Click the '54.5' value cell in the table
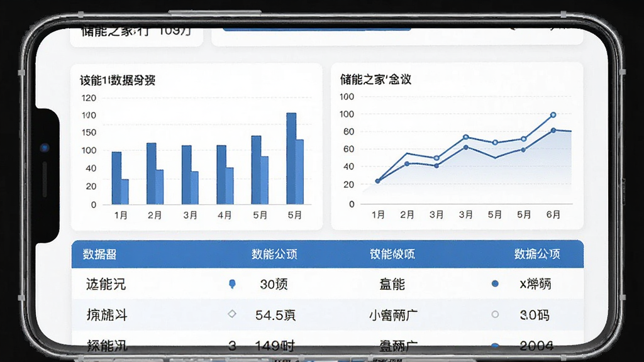Viewport: 644px width, 362px height. [275, 315]
